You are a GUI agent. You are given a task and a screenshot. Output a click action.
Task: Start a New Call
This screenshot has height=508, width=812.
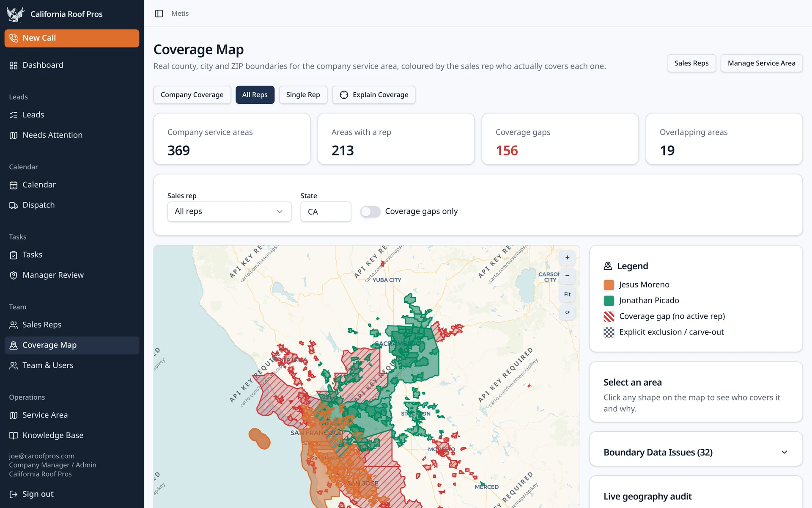pos(72,38)
